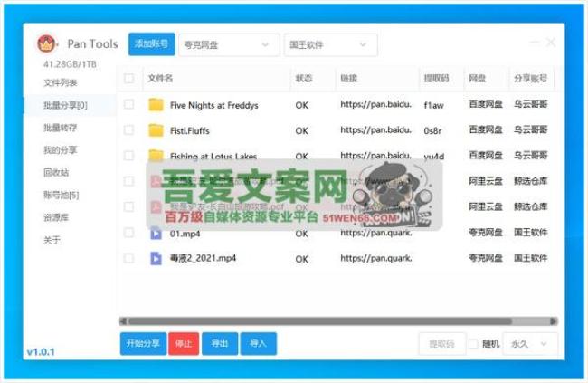Click extraction code yu4d
The image size is (588, 383).
pyautogui.click(x=434, y=157)
